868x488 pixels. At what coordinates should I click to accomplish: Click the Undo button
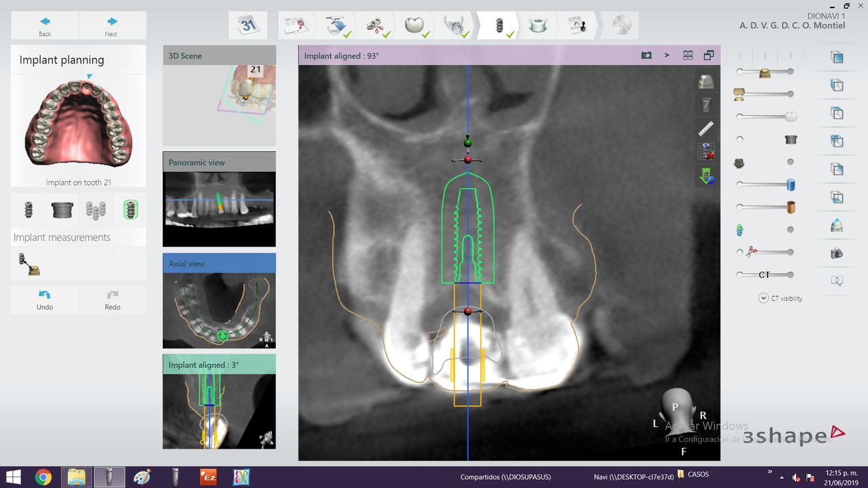(45, 300)
